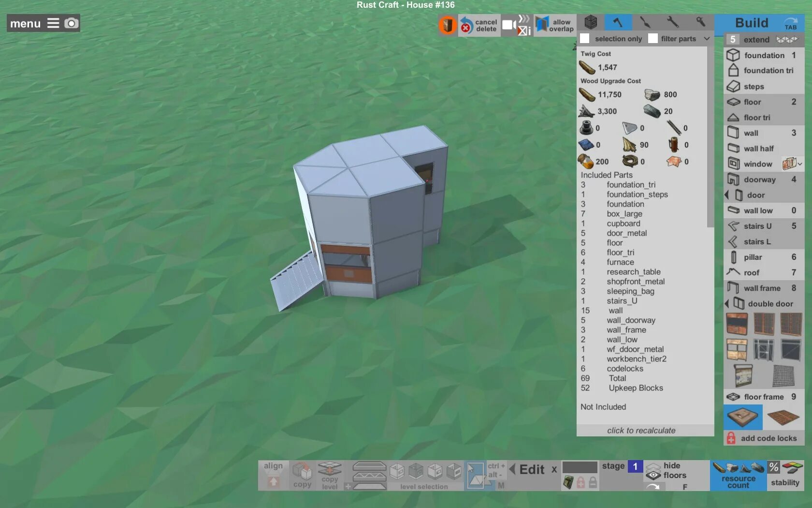
Task: Select the doorway building part
Action: pyautogui.click(x=764, y=179)
